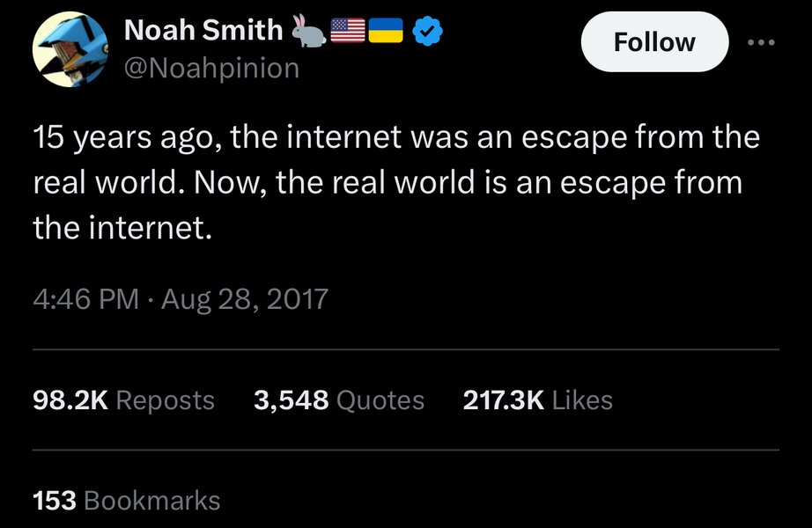Open Noah Smith's profile avatar
The width and height of the screenshot is (812, 528).
(70, 49)
